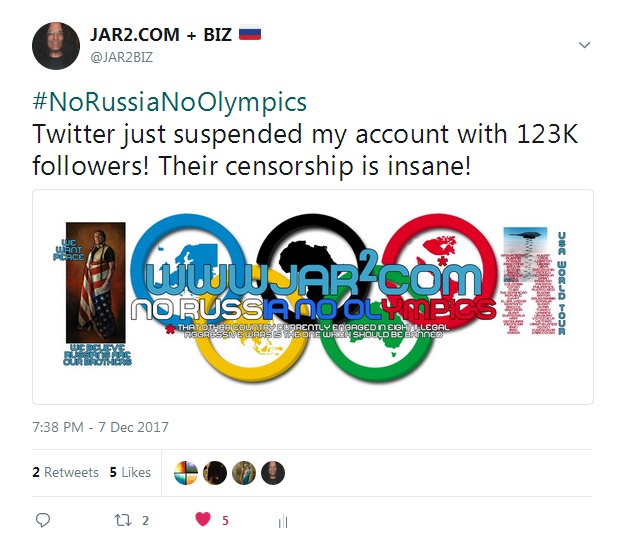Click the first colorful liker avatar

[x=186, y=473]
